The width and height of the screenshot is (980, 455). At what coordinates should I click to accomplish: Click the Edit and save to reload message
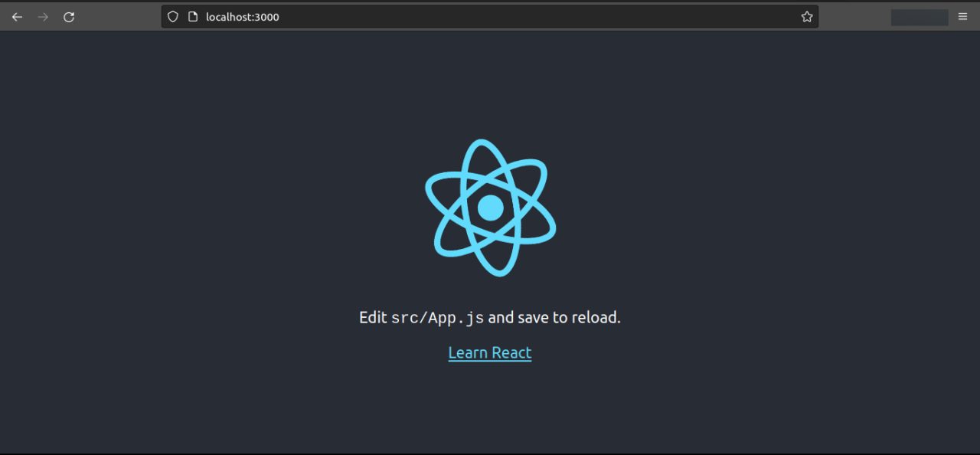point(490,316)
